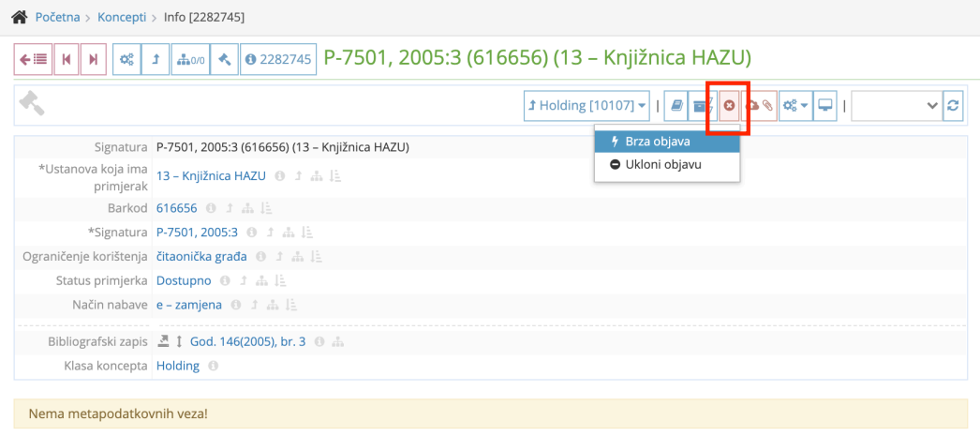This screenshot has height=436, width=980.
Task: Jump to the next record
Action: coord(93,59)
